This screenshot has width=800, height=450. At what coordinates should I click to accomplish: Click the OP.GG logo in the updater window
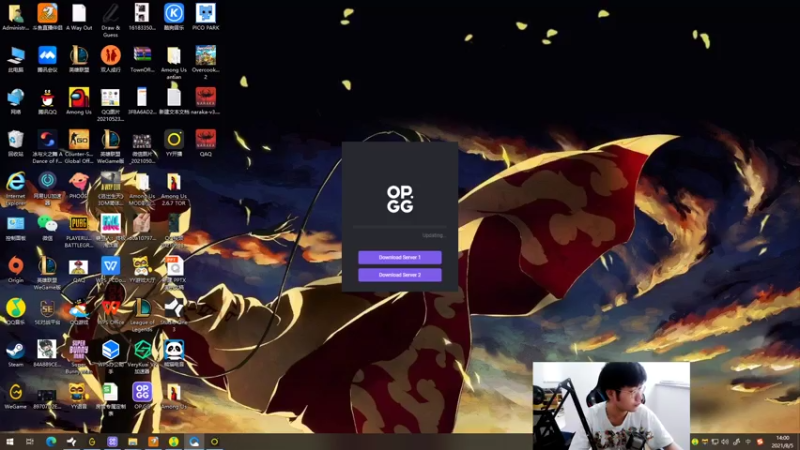[x=399, y=199]
